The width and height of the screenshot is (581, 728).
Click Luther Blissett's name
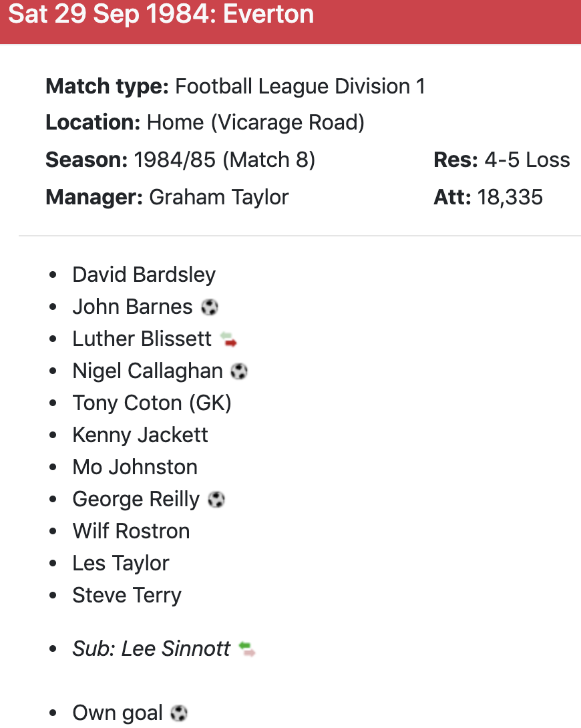(x=142, y=339)
